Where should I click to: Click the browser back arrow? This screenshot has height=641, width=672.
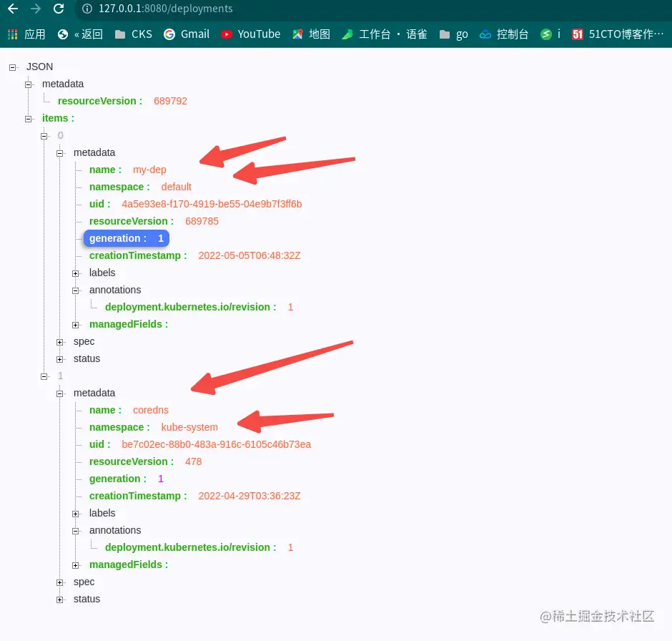click(13, 9)
